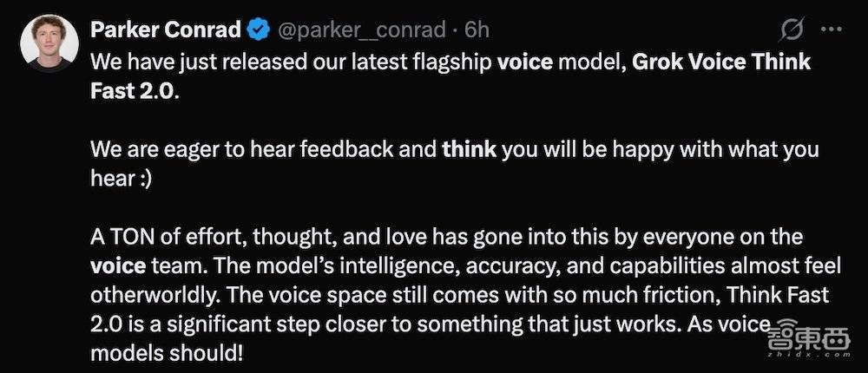Select bold Fast 2.0 text
Viewport: 868px width, 373px height.
point(132,91)
